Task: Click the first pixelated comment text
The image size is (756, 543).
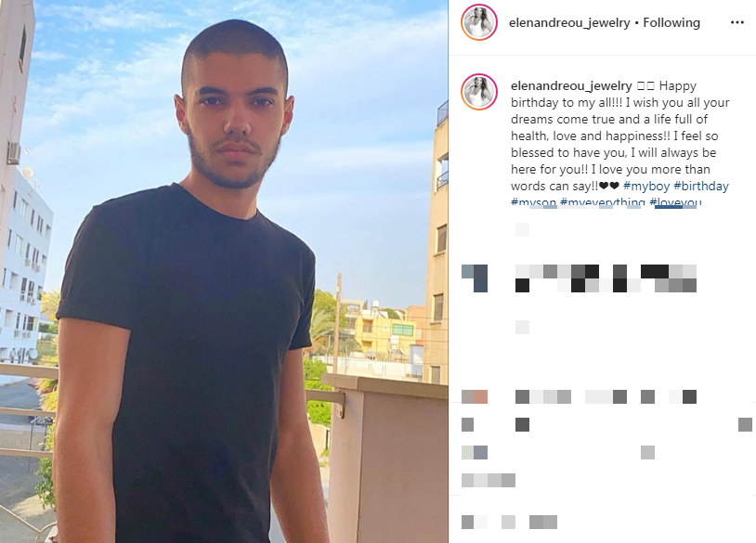Action: tap(606, 278)
